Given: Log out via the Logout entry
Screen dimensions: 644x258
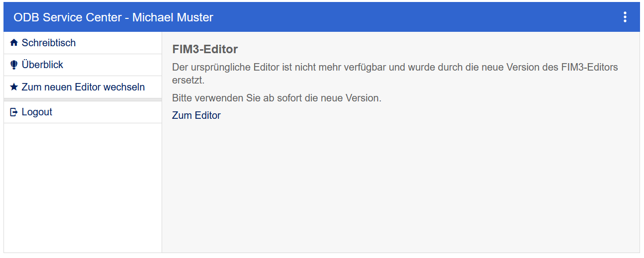Looking at the screenshot, I should click(x=37, y=112).
